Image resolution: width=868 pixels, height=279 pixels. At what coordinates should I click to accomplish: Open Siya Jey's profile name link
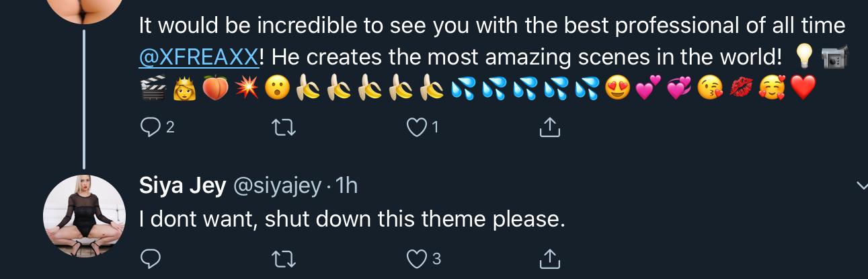pyautogui.click(x=182, y=186)
